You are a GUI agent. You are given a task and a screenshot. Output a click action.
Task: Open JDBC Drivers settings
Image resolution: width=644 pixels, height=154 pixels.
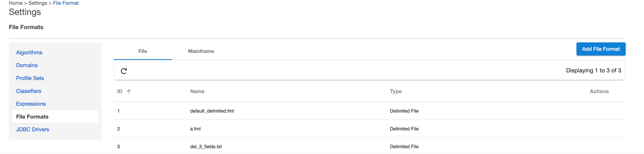click(32, 130)
